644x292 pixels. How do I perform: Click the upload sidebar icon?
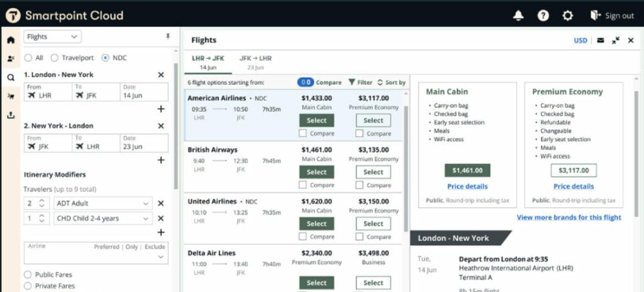(11, 116)
